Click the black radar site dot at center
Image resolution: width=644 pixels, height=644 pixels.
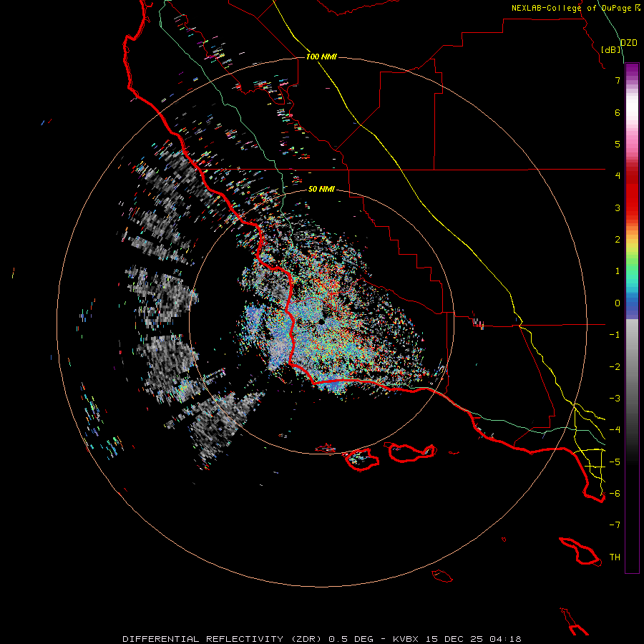[321, 321]
